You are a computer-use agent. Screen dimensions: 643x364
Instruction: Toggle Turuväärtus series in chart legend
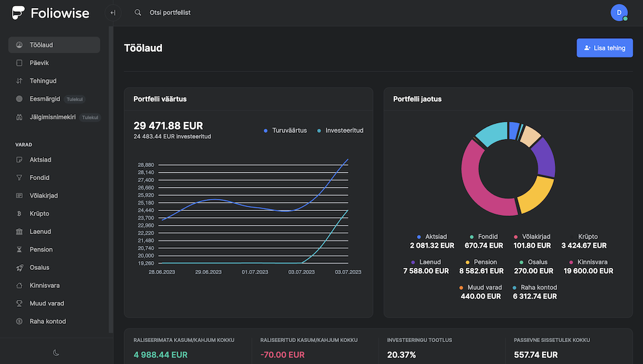(x=285, y=131)
